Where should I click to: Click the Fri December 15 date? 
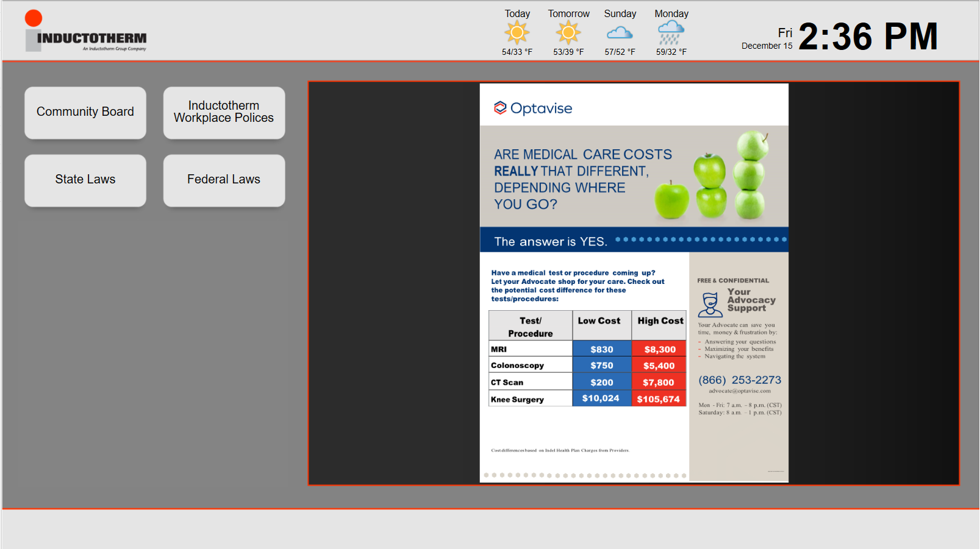pyautogui.click(x=767, y=39)
